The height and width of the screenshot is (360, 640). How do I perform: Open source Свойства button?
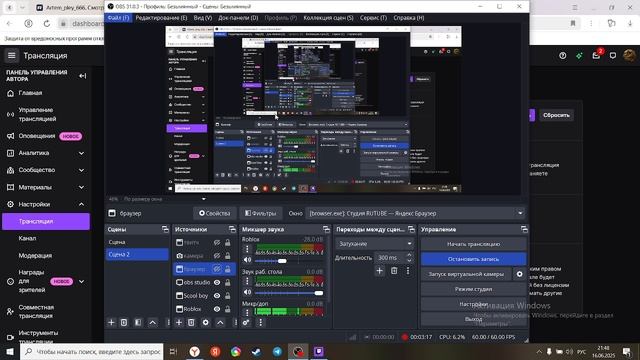215,213
